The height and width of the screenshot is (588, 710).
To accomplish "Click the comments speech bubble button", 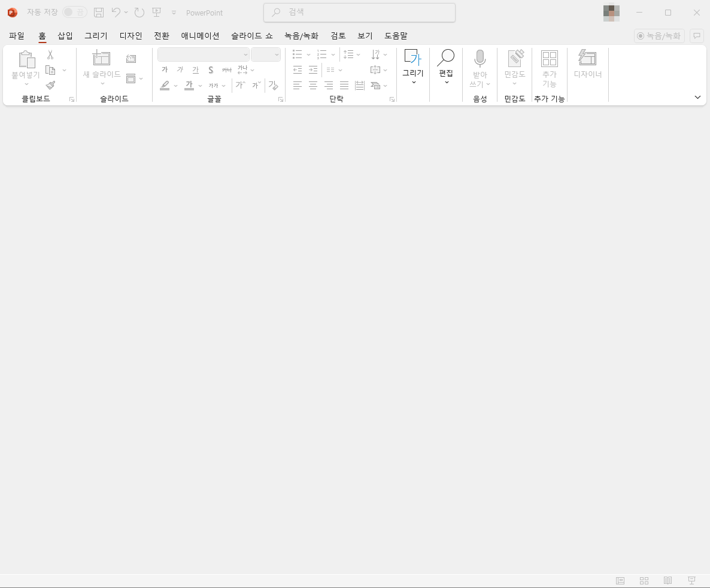I will pyautogui.click(x=697, y=37).
